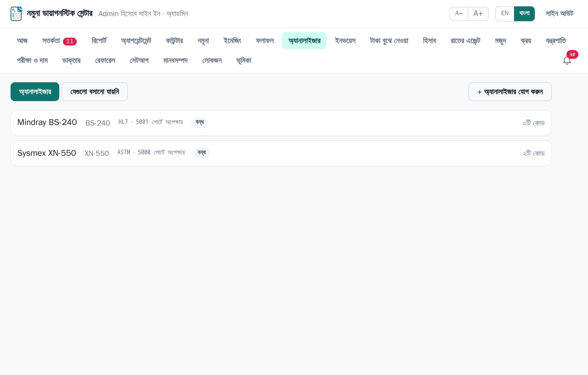Image resolution: width=588 pixels, height=375 pixels.
Task: Click ০টি কোড on Mindray row
Action: tap(534, 123)
